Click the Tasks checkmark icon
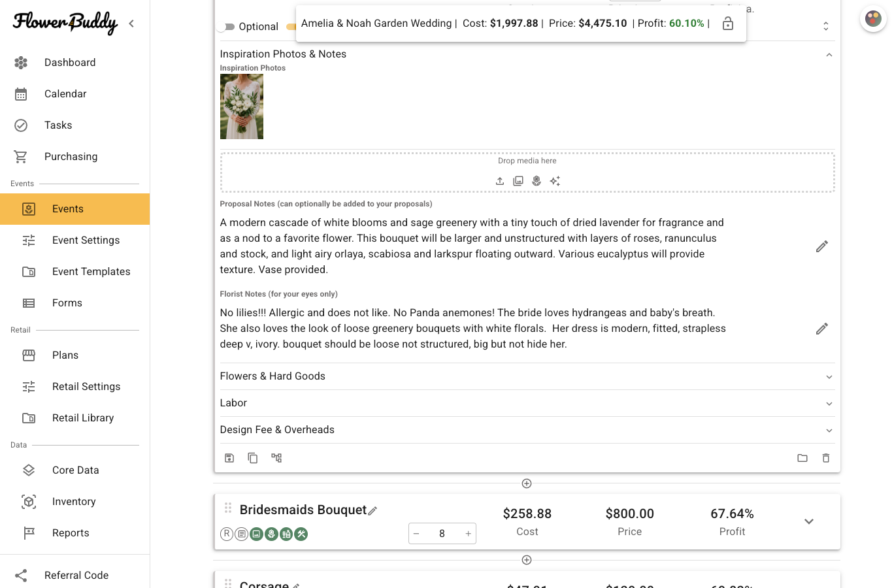The width and height of the screenshot is (892, 588). (x=21, y=125)
